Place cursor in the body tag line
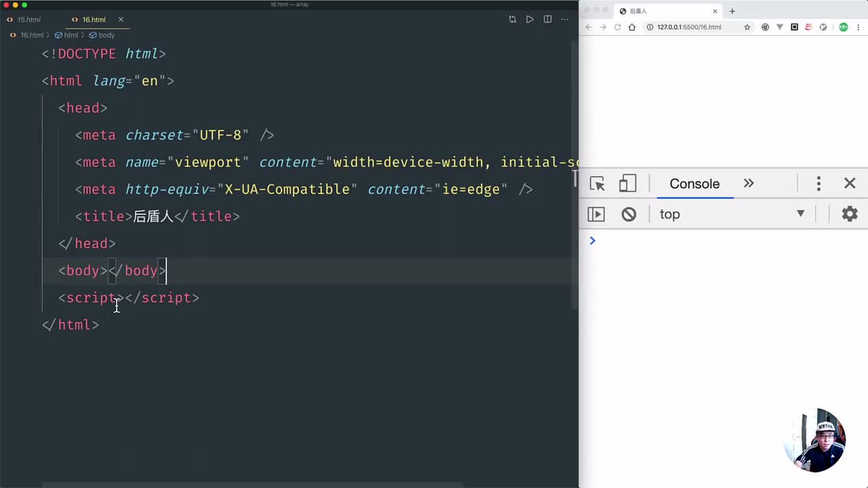This screenshot has height=488, width=868. click(x=112, y=270)
